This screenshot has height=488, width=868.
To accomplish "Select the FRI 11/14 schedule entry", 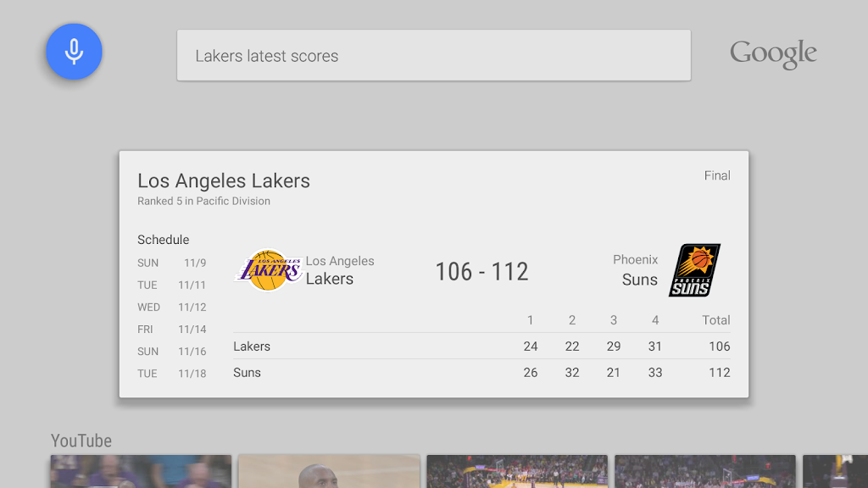I will click(x=172, y=330).
